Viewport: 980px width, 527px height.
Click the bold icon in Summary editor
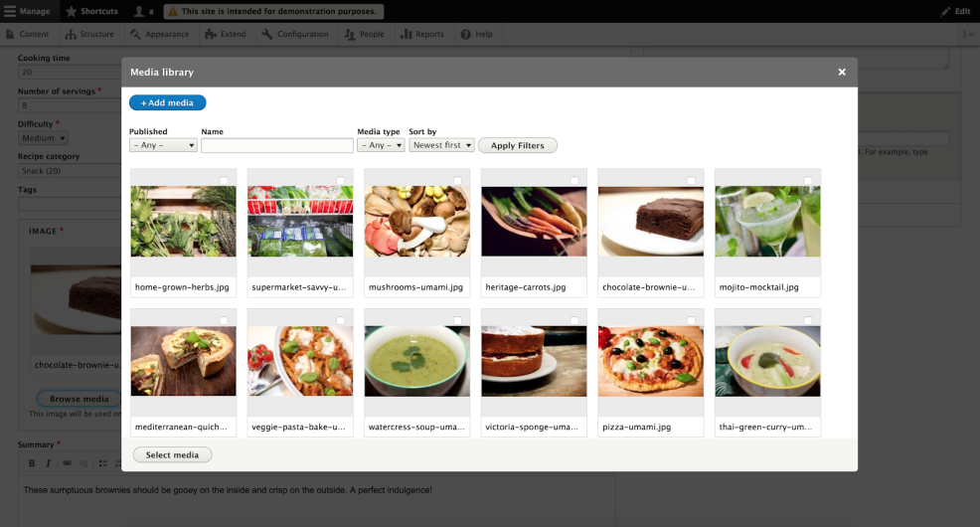(x=32, y=463)
